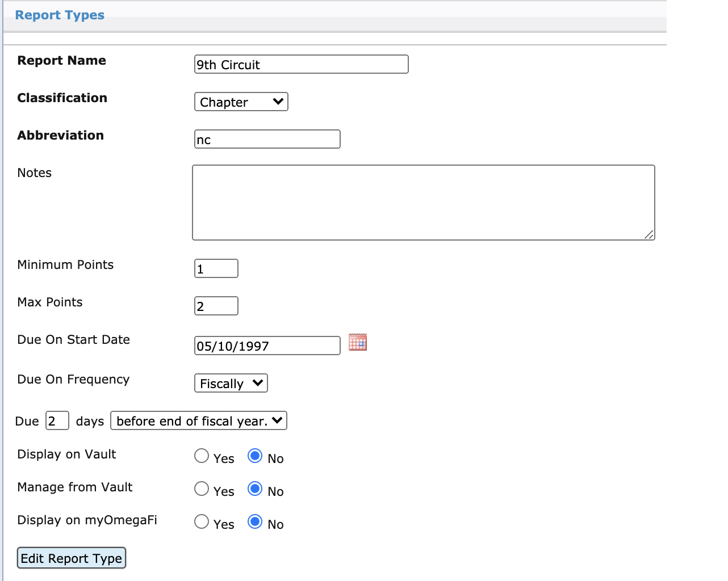Select No for Display on myOmegaFi
This screenshot has height=581, width=728.
(x=255, y=521)
